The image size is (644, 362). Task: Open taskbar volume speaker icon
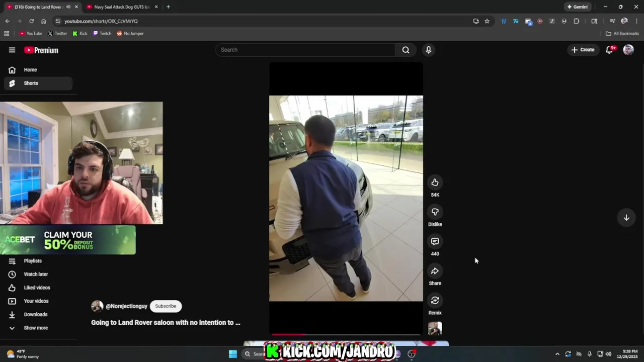(x=608, y=354)
